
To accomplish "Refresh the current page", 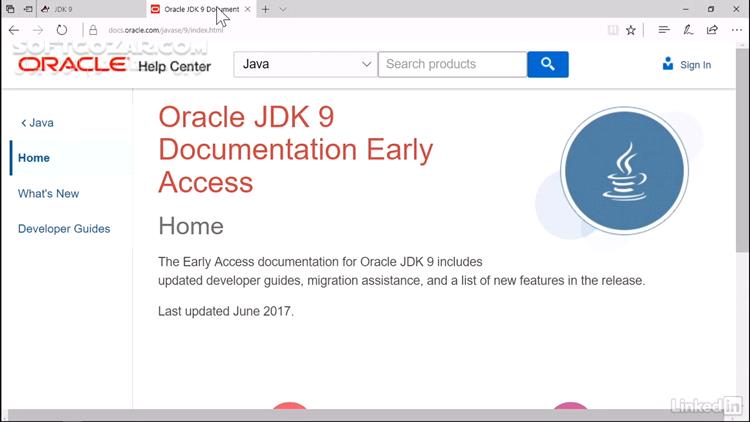I will click(62, 30).
